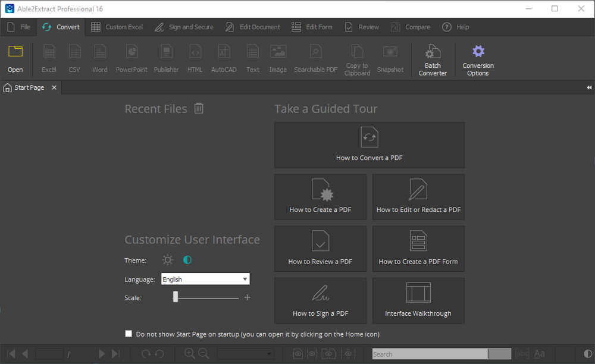Zoom in with magnifier plus
Image resolution: width=595 pixels, height=364 pixels.
pyautogui.click(x=189, y=354)
